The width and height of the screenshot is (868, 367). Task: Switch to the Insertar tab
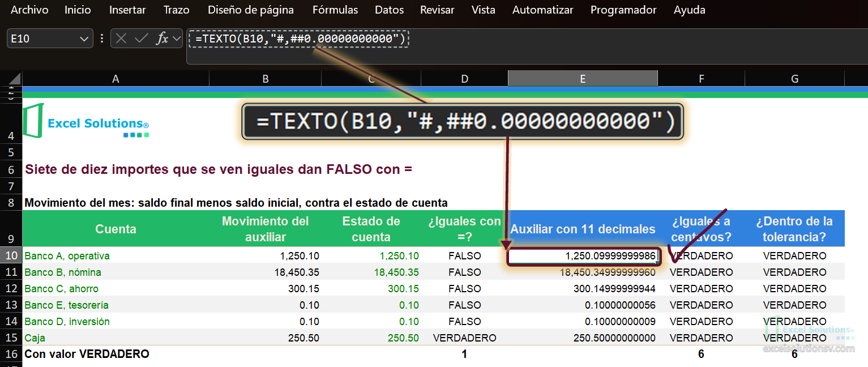point(127,10)
